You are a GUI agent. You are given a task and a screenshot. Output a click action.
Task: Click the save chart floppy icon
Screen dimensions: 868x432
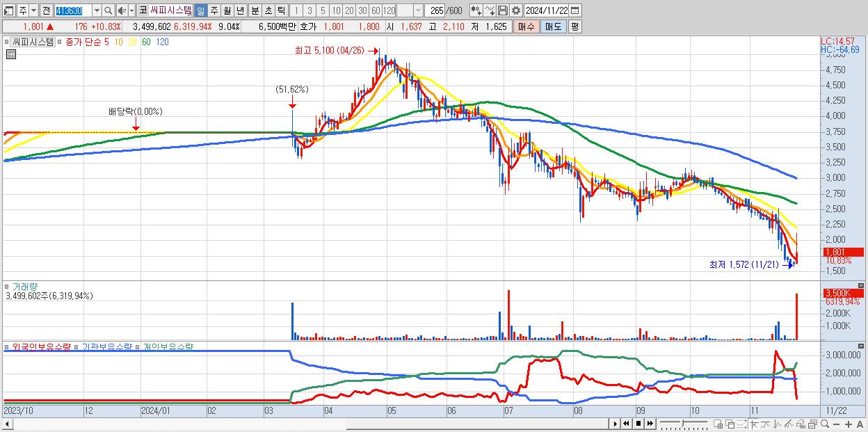[x=503, y=10]
